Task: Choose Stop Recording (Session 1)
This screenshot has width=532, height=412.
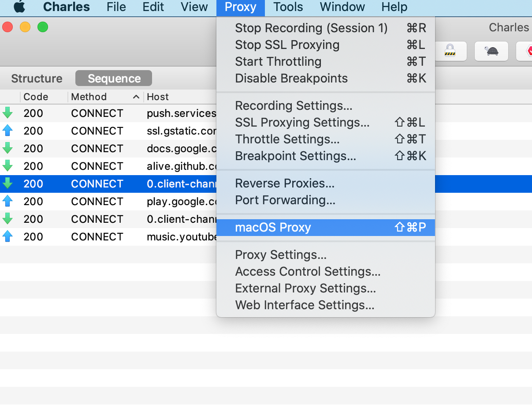Action: pyautogui.click(x=312, y=28)
